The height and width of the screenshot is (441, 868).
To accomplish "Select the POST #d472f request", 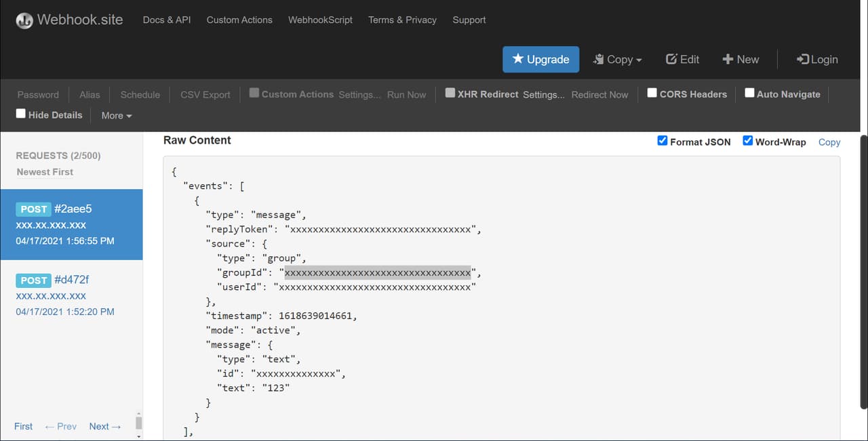I will 71,295.
